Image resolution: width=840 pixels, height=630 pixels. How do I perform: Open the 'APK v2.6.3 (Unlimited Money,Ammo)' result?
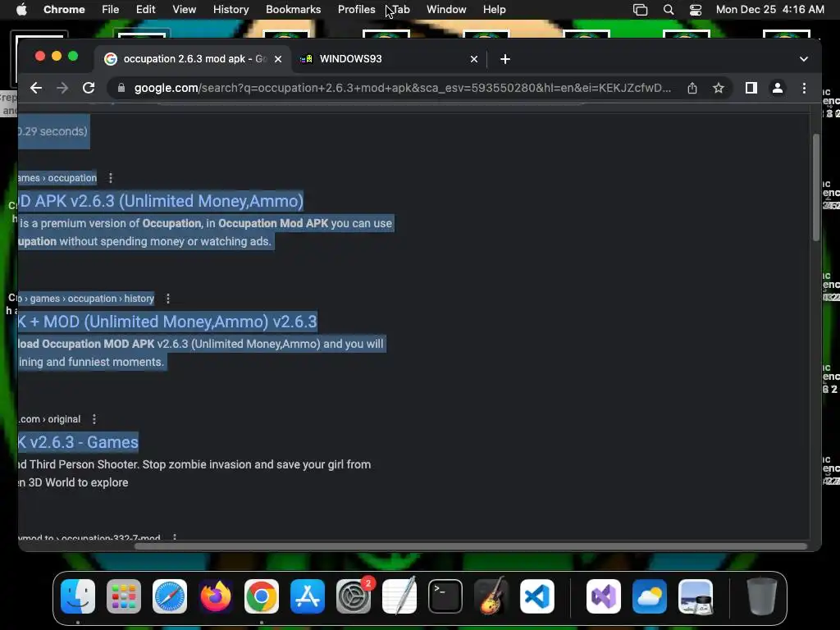pyautogui.click(x=161, y=201)
